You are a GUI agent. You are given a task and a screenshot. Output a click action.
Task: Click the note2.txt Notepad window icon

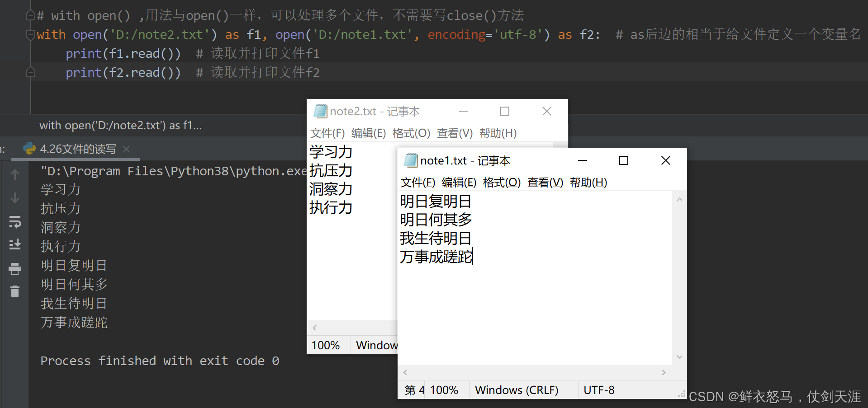(320, 111)
